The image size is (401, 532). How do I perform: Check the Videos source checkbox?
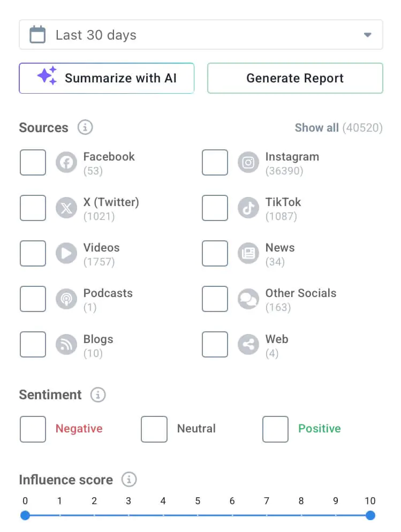click(33, 254)
